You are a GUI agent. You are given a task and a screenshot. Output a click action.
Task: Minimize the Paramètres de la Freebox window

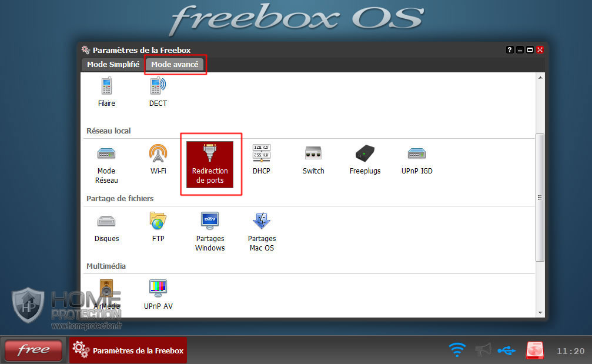click(x=520, y=50)
